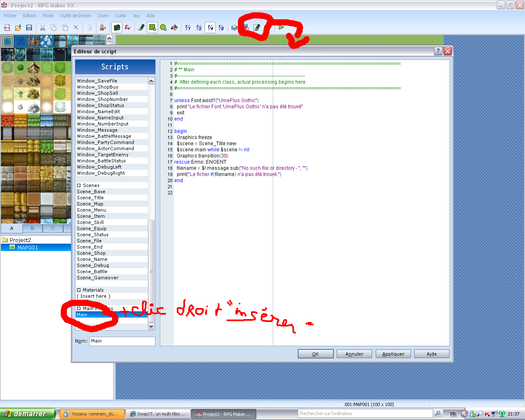Select Scene_Title in script list
525x420 pixels.
click(x=112, y=198)
